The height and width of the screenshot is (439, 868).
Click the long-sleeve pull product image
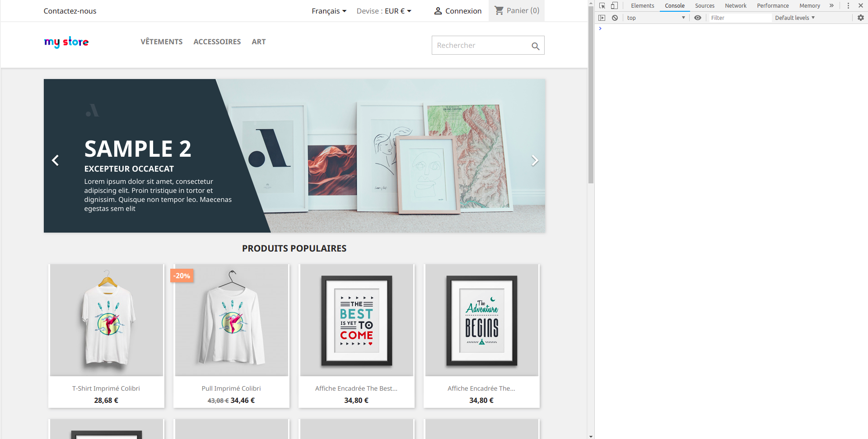232,320
